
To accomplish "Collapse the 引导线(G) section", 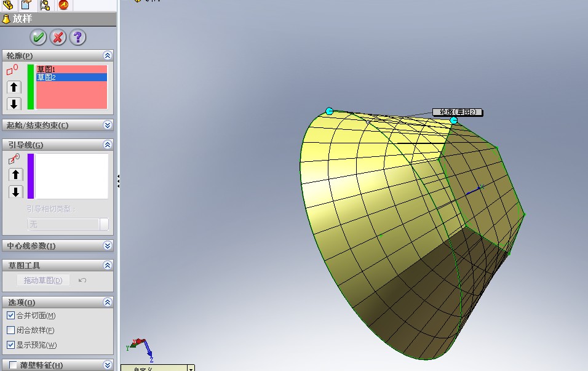I will click(x=107, y=145).
